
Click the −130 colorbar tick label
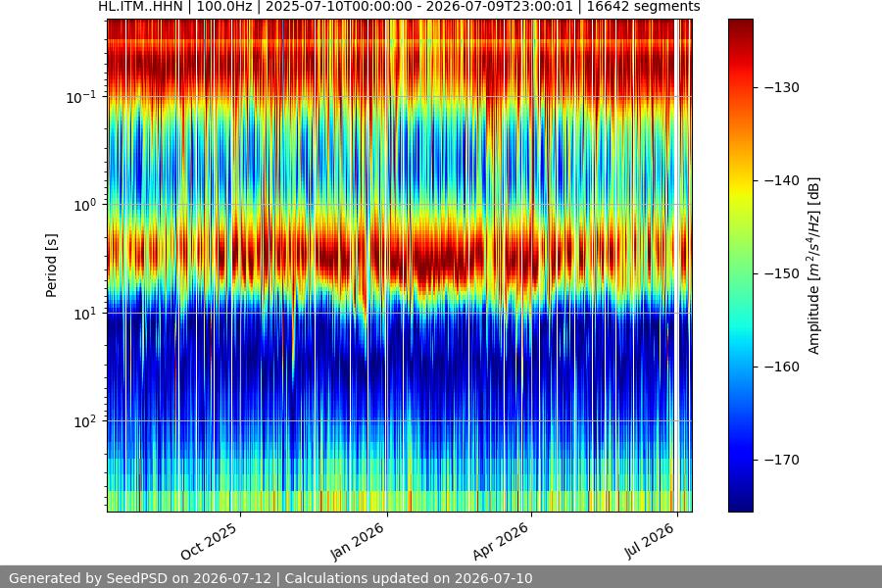(782, 87)
